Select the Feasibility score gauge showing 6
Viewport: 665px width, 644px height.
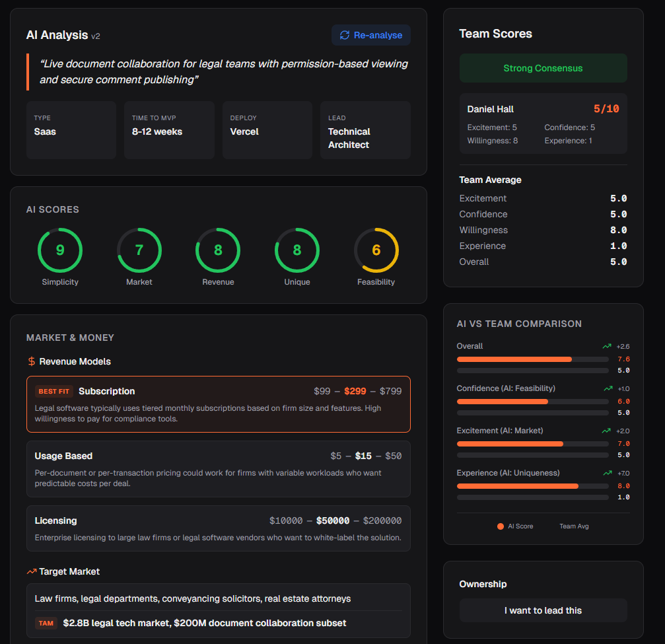click(x=376, y=250)
